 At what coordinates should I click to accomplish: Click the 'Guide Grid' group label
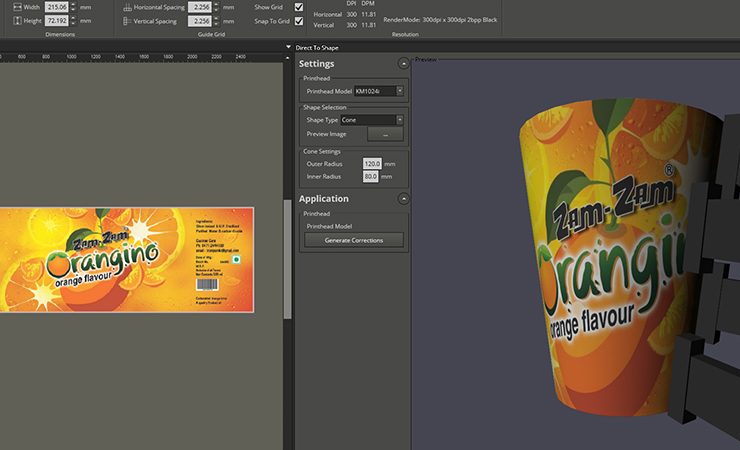tap(211, 34)
